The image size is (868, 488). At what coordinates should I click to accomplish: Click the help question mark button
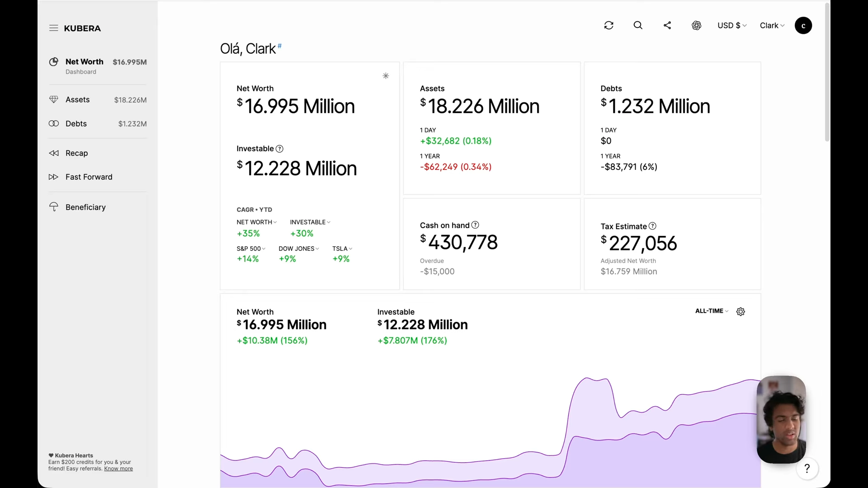[807, 469]
